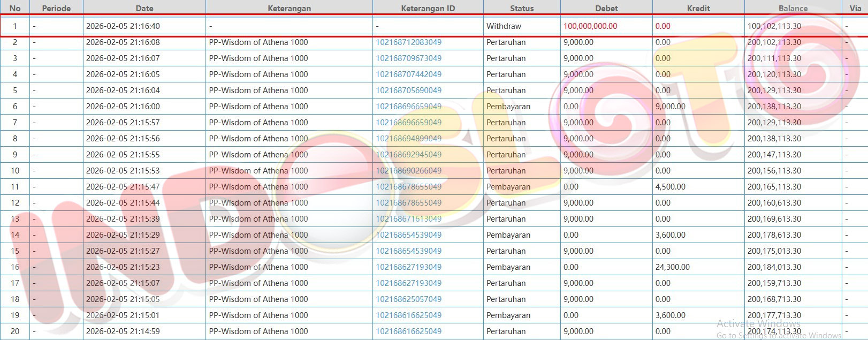
Task: Click the Keterangan ID column header
Action: (428, 8)
